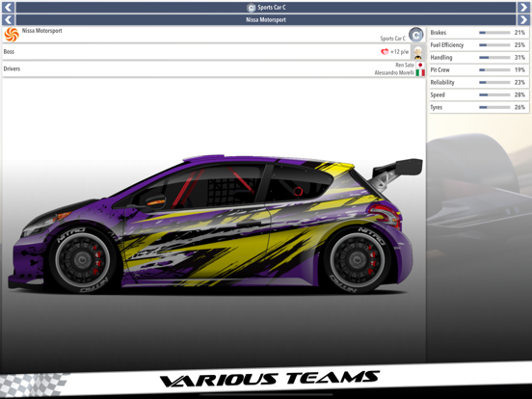532x399 pixels.
Task: Click the boss portrait avatar
Action: point(418,52)
